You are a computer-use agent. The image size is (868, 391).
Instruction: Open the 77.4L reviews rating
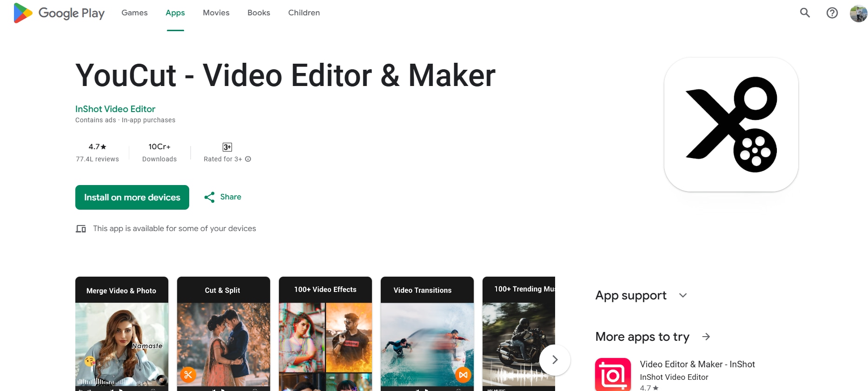[97, 152]
